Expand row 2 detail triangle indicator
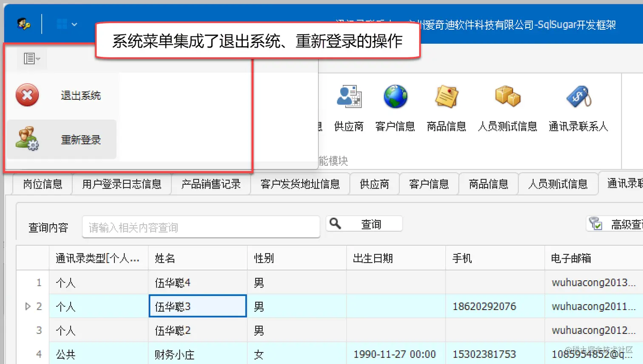Image resolution: width=643 pixels, height=364 pixels. pos(28,306)
